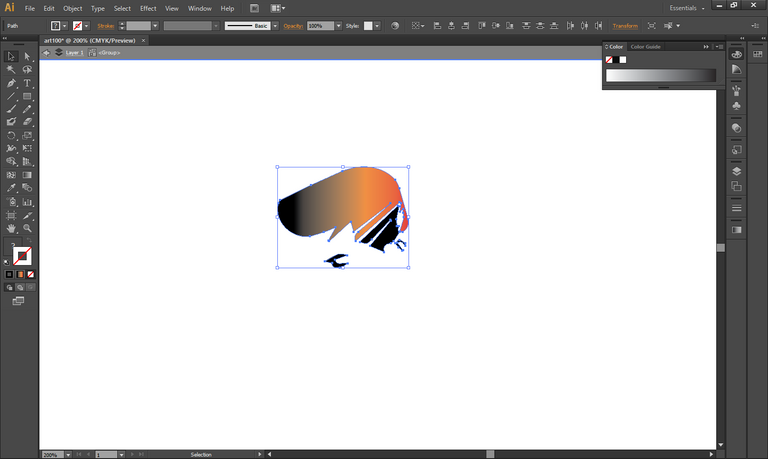Select the Hand tool

click(x=11, y=228)
